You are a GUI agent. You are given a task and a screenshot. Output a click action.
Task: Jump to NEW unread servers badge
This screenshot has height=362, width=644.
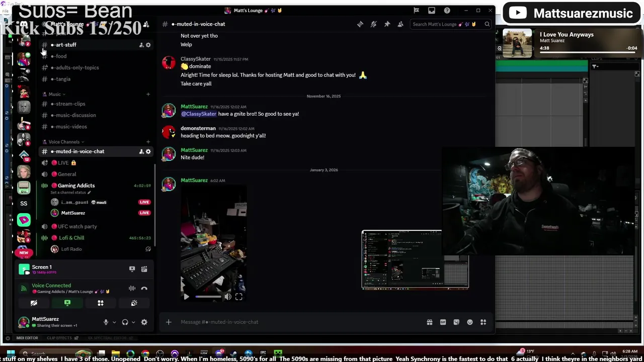pos(24,253)
